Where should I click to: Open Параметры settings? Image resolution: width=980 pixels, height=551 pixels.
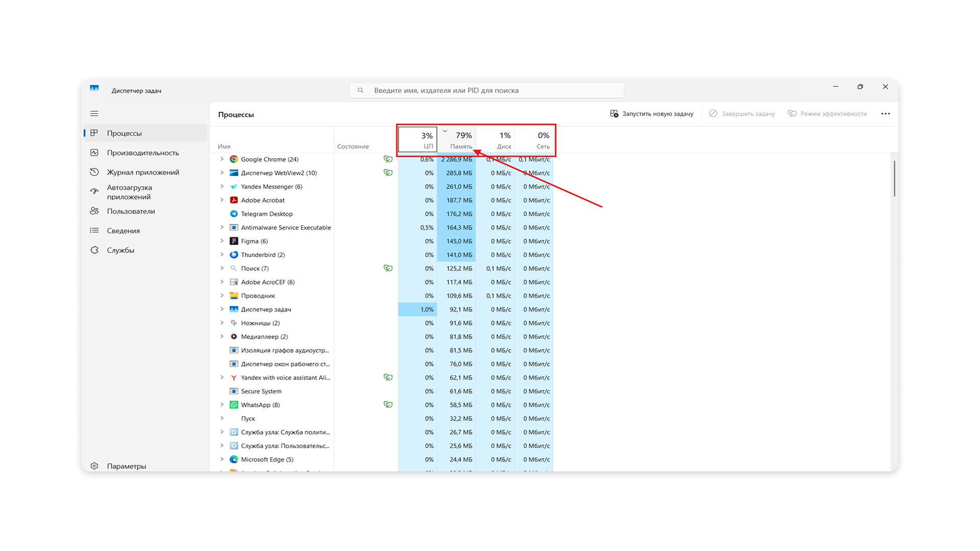[145, 466]
